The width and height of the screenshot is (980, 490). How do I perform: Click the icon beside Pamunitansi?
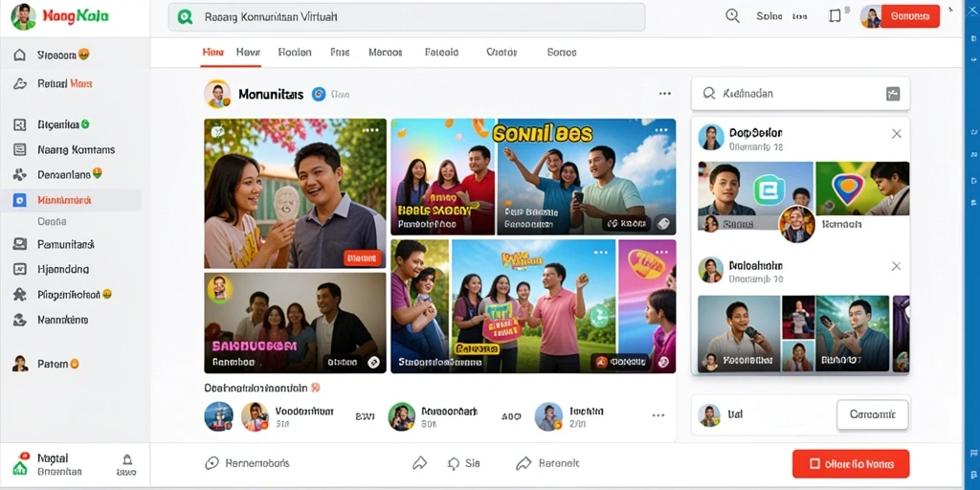point(20,244)
